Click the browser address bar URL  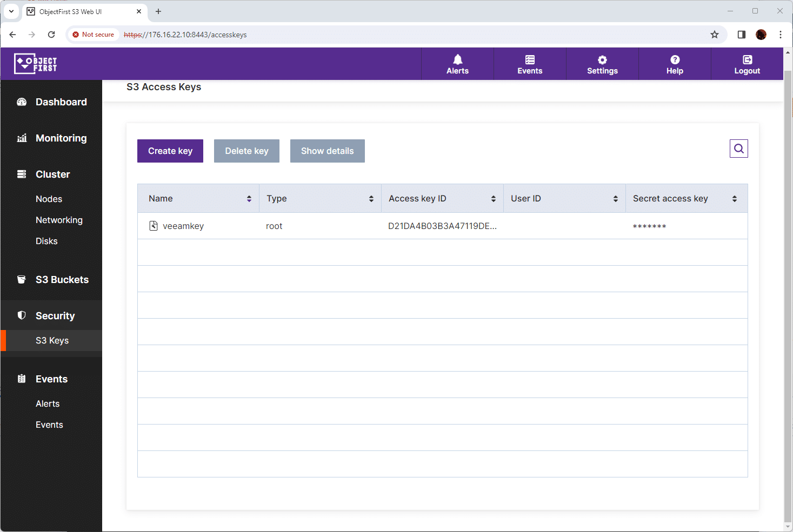click(185, 35)
